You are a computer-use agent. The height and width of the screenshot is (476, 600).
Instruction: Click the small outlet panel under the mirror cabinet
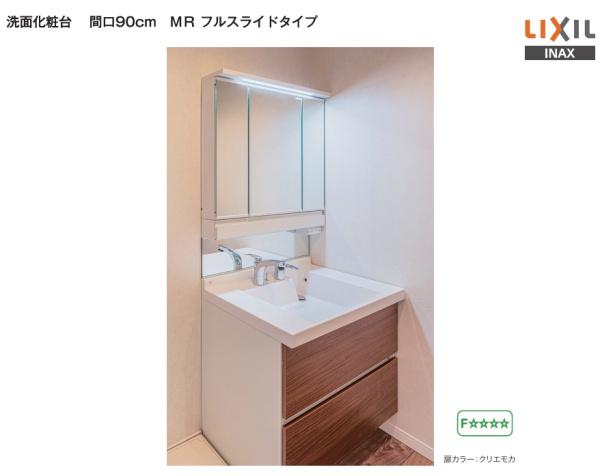(313, 231)
